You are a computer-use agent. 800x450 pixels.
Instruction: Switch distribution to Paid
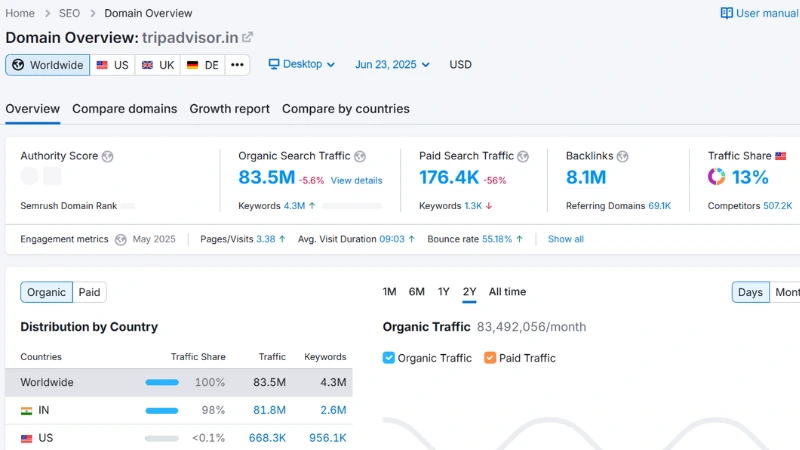tap(89, 292)
